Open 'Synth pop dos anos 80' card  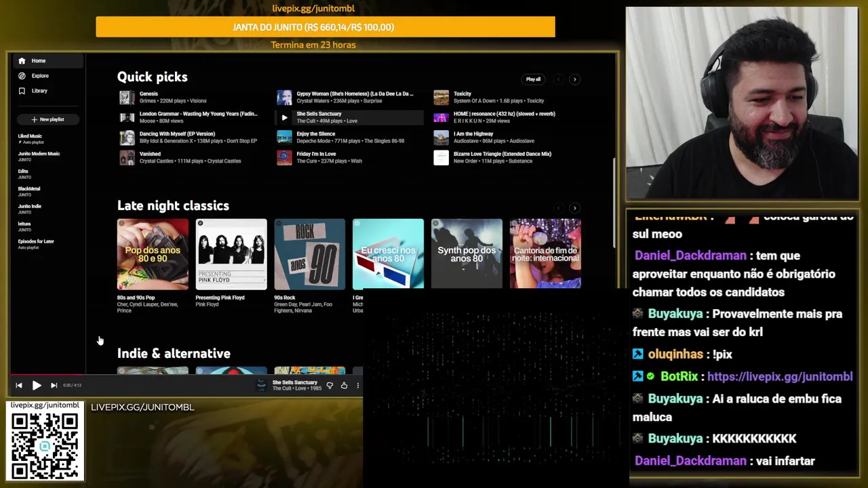467,254
